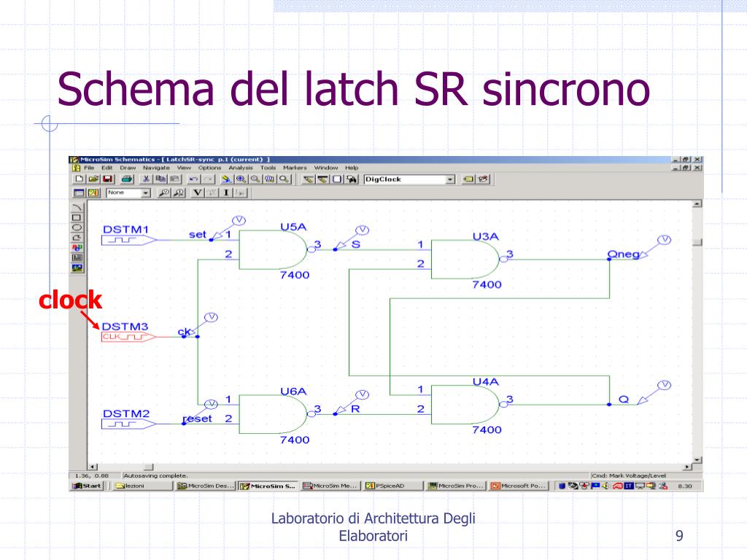Viewport: 747px width, 560px height.
Task: Select the DSTM1 stimulus label
Action: (125, 229)
